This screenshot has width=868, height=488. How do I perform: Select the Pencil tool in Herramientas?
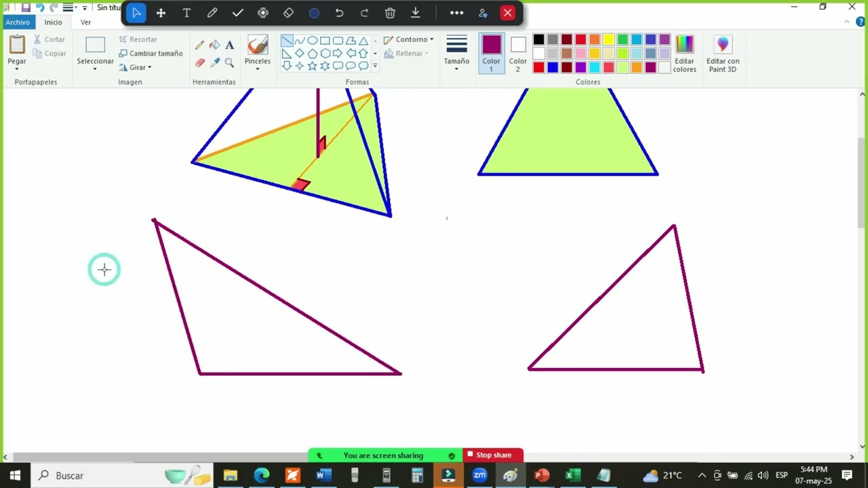(x=199, y=45)
